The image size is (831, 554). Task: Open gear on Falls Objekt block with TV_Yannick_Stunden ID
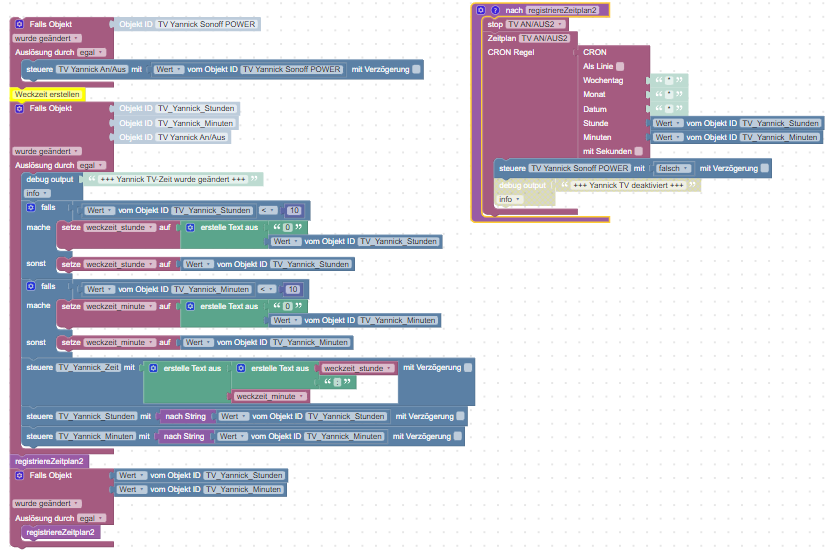point(20,108)
